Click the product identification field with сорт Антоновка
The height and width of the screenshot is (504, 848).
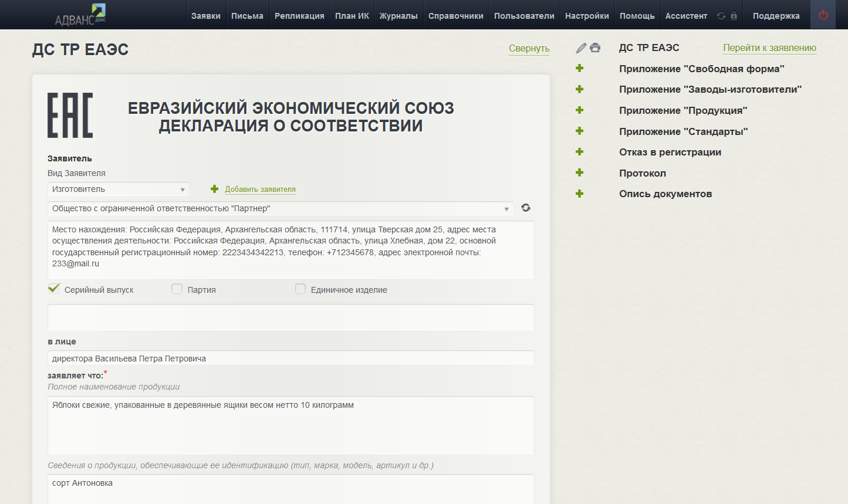point(291,489)
